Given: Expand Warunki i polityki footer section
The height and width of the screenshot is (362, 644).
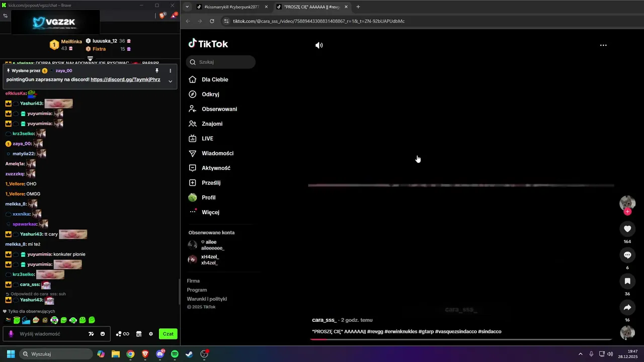Looking at the screenshot, I should pos(207,299).
